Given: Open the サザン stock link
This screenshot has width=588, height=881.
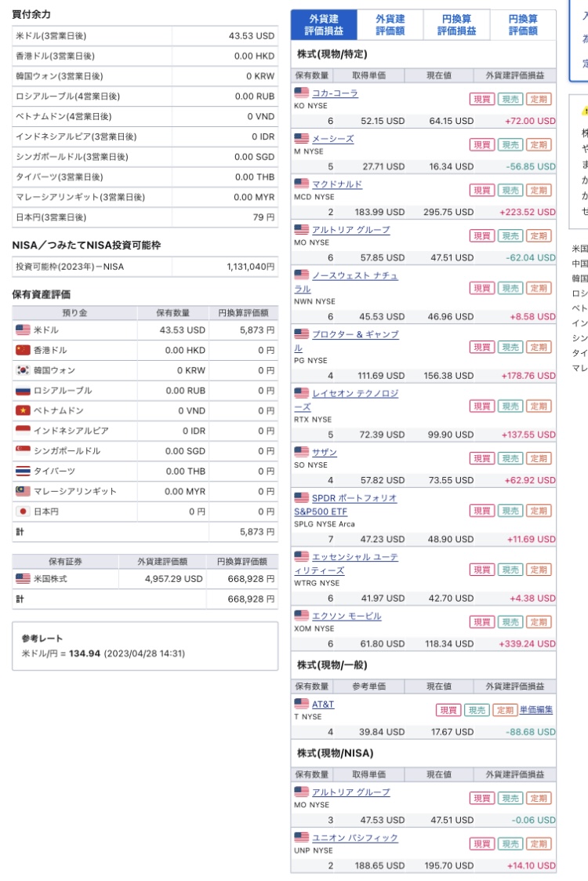Looking at the screenshot, I should (324, 453).
